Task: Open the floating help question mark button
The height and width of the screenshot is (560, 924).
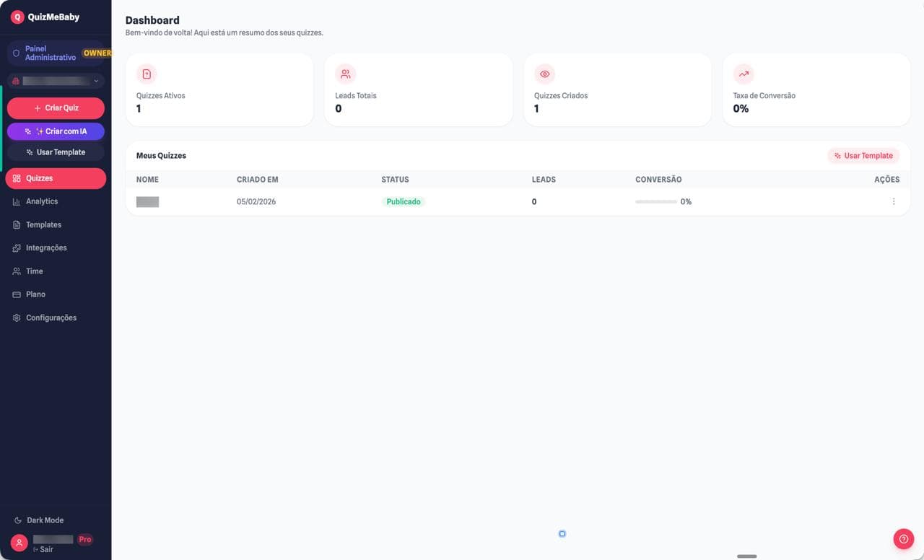Action: click(903, 538)
